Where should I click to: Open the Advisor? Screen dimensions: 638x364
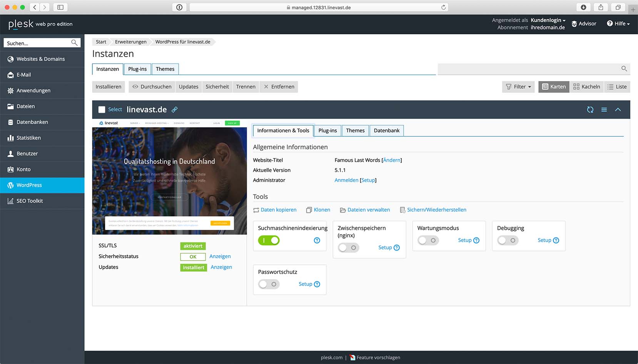pos(584,24)
